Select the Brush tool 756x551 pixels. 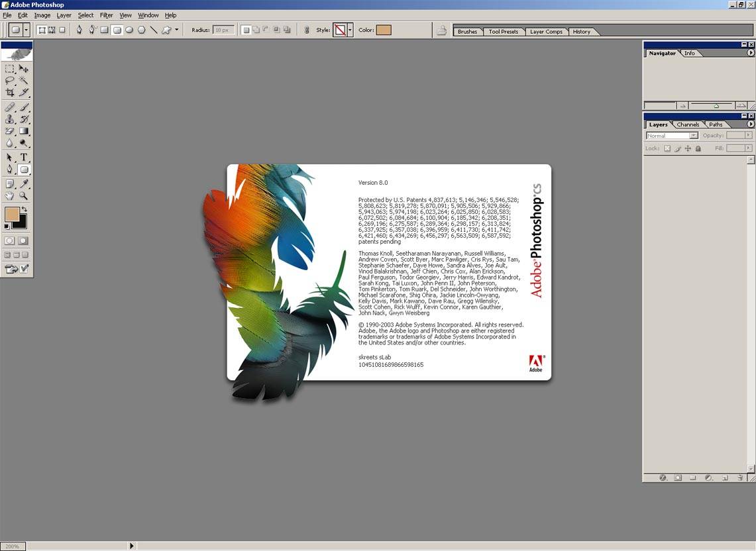click(x=24, y=107)
